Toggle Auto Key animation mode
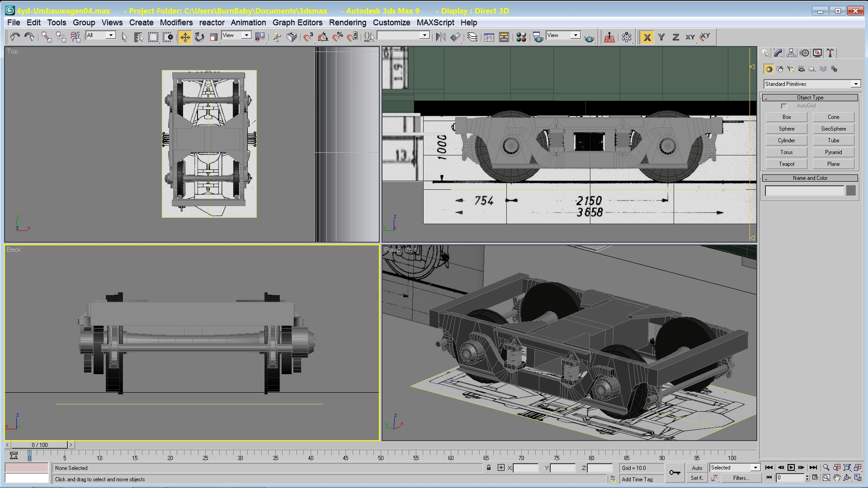 click(x=697, y=468)
